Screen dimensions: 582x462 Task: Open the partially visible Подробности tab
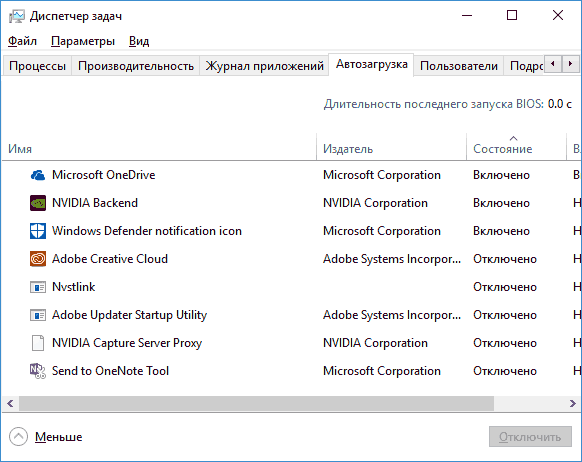click(524, 66)
